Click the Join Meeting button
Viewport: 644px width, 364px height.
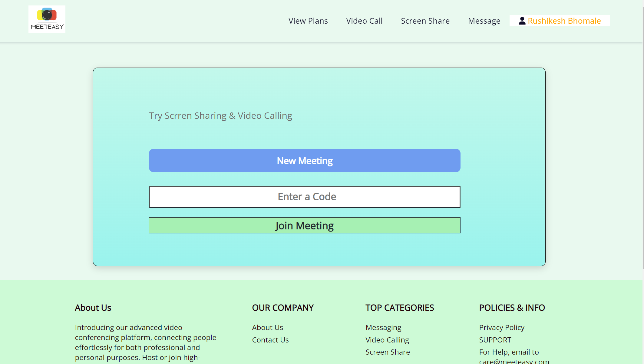coord(304,225)
